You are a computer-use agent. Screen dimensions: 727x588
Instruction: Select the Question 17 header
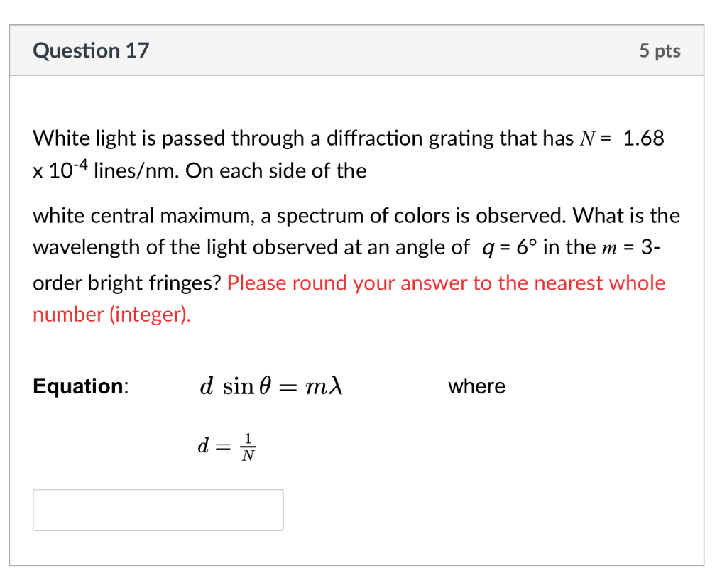click(x=90, y=50)
